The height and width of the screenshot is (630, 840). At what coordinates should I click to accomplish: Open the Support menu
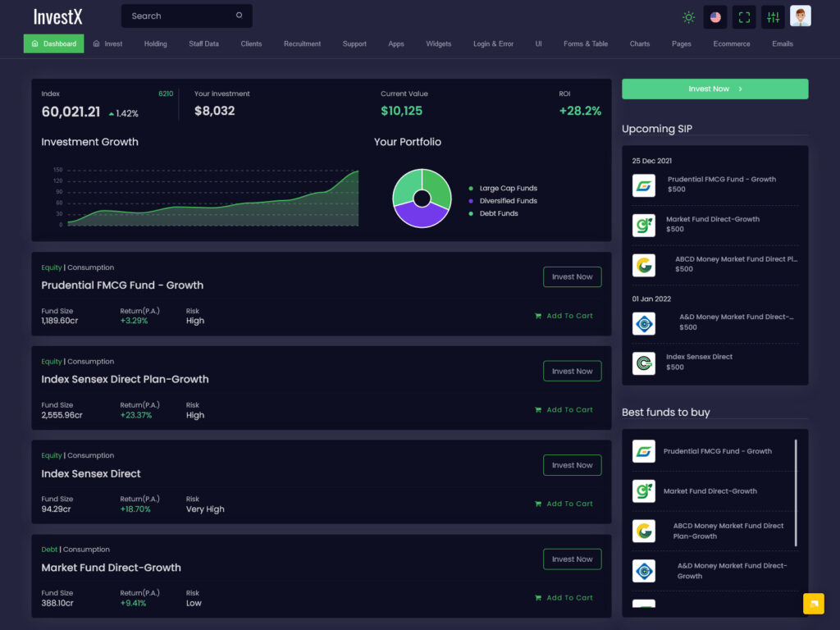[354, 44]
